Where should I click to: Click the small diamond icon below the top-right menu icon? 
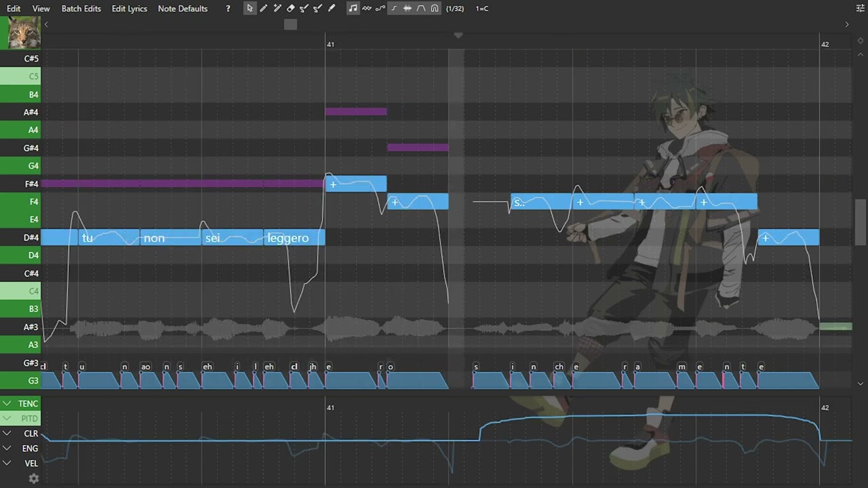(x=861, y=41)
